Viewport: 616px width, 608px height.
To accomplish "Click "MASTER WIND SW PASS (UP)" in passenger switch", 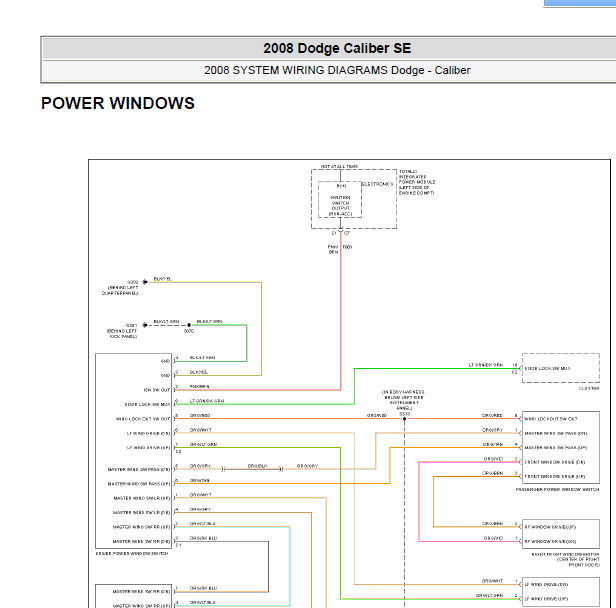I will point(556,447).
